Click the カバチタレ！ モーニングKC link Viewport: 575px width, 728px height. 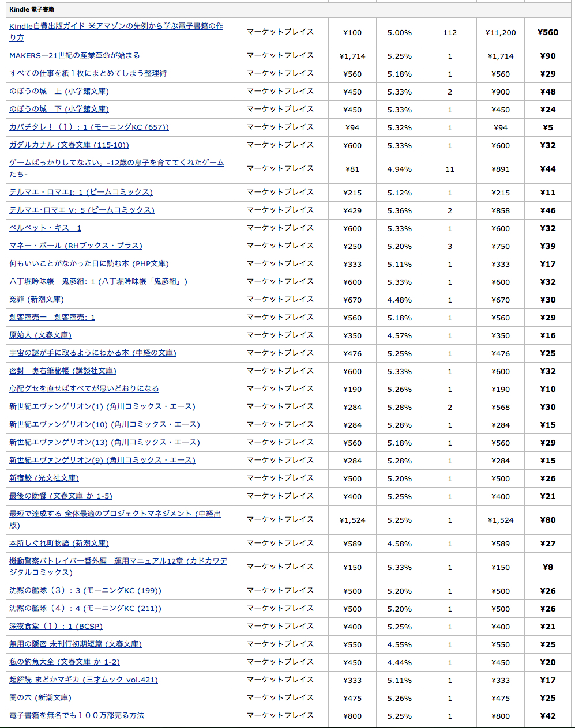[x=89, y=127]
